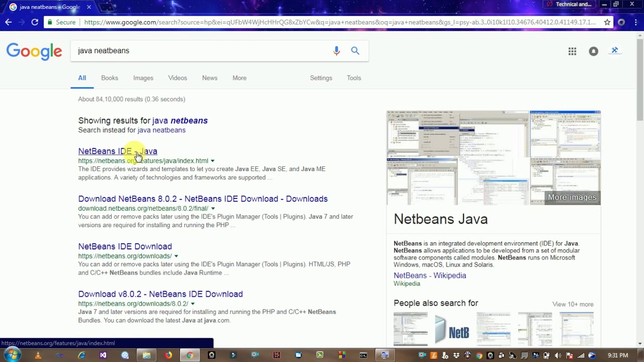Click the blue Chrome profile icon
The width and height of the screenshot is (644, 362).
(x=615, y=51)
